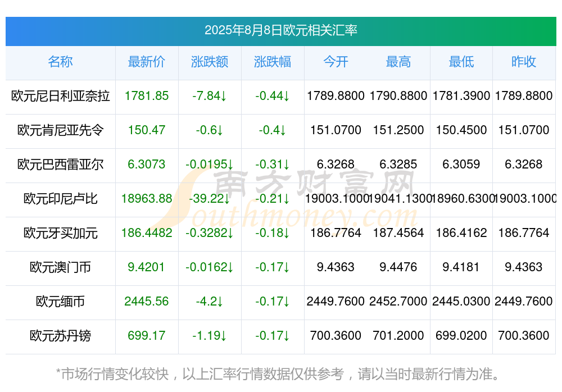Click latest price 9.4201

pos(146,267)
